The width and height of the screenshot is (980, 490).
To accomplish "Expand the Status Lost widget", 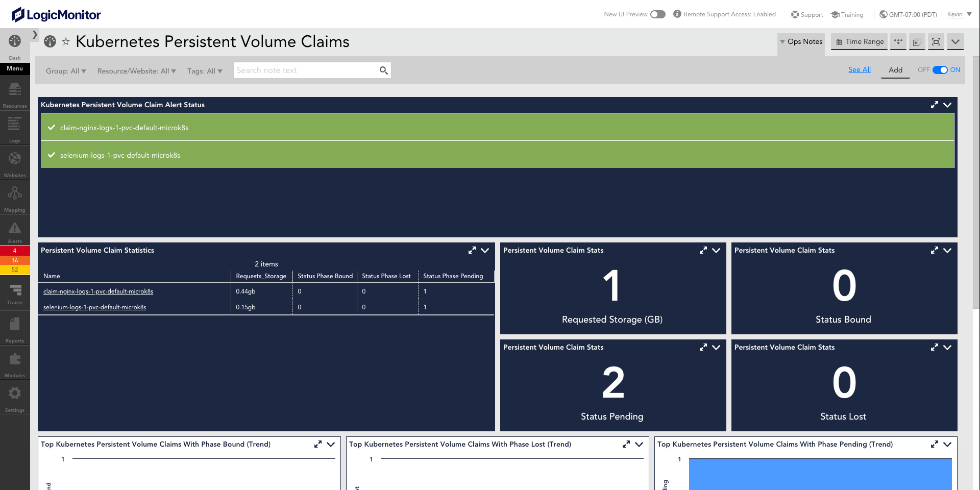I will click(935, 347).
